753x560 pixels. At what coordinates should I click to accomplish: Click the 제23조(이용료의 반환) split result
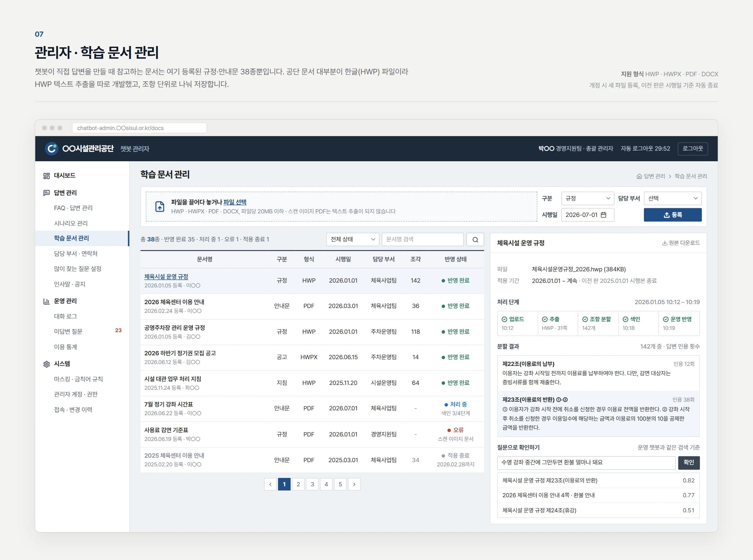click(x=598, y=414)
